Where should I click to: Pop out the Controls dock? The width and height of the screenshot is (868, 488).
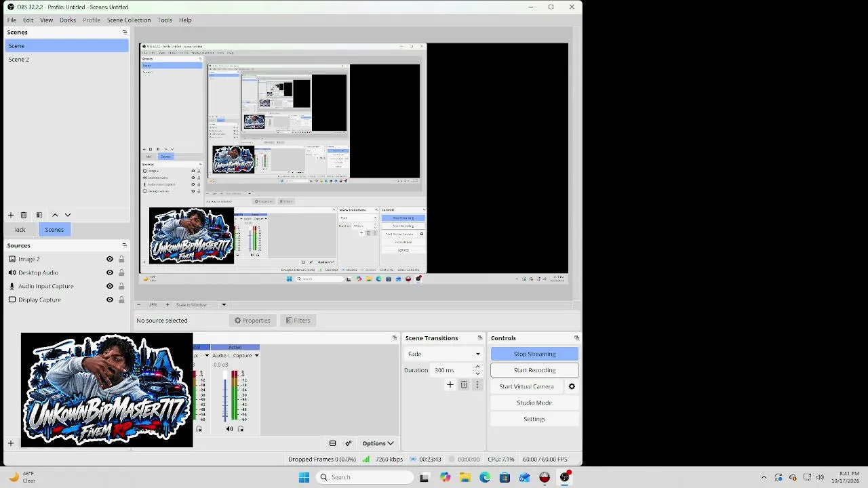(576, 338)
